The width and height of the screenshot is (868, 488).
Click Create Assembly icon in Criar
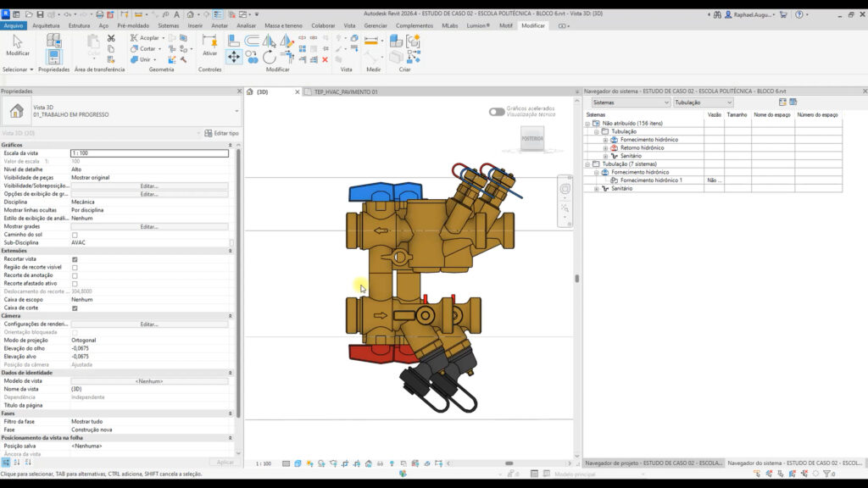pyautogui.click(x=396, y=41)
